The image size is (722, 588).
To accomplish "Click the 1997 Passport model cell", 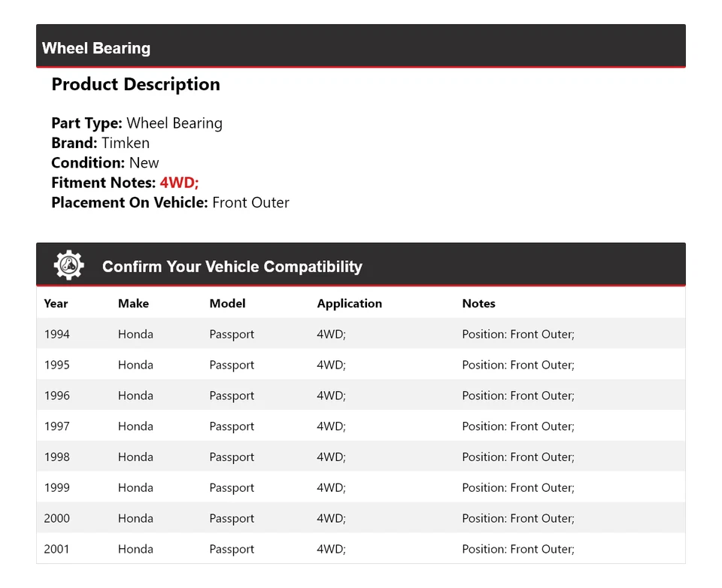I will tap(232, 427).
